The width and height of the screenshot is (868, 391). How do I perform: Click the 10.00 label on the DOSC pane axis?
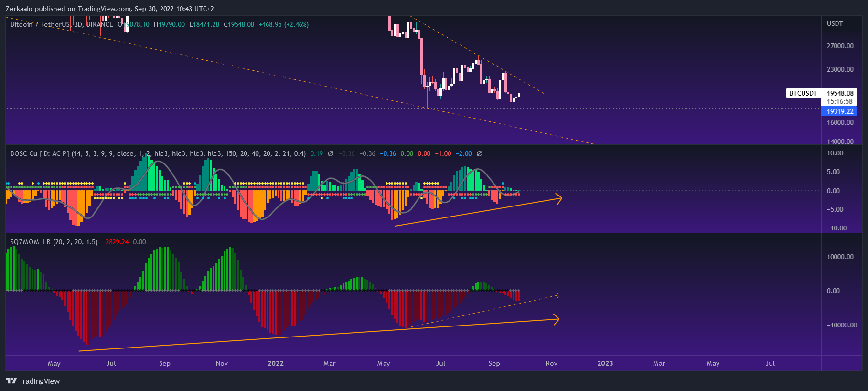pyautogui.click(x=835, y=153)
